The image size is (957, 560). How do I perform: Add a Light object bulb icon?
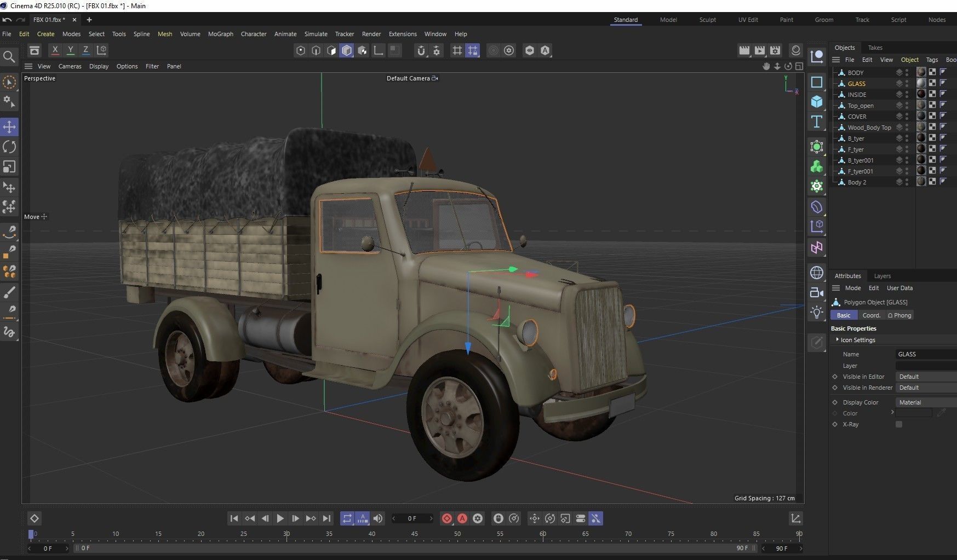point(817,312)
